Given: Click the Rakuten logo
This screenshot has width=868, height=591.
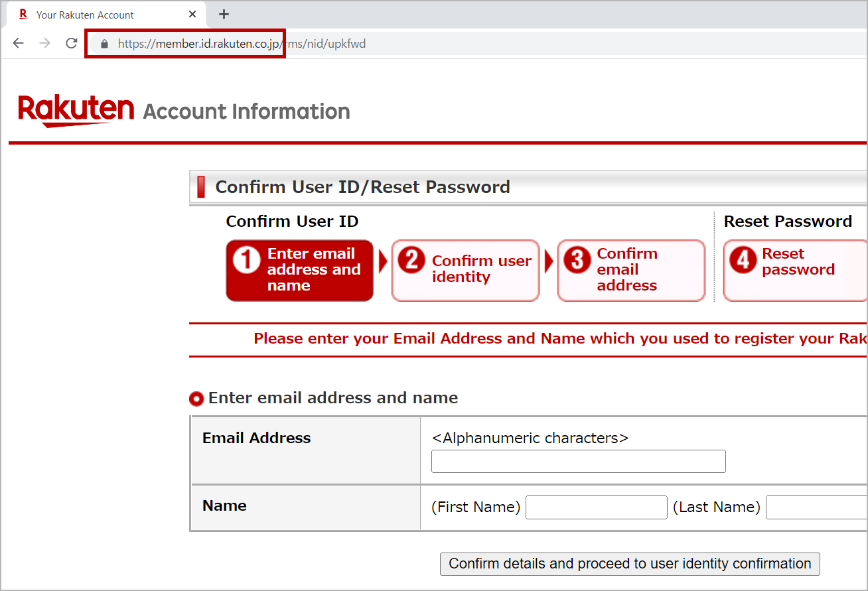Looking at the screenshot, I should coord(75,108).
